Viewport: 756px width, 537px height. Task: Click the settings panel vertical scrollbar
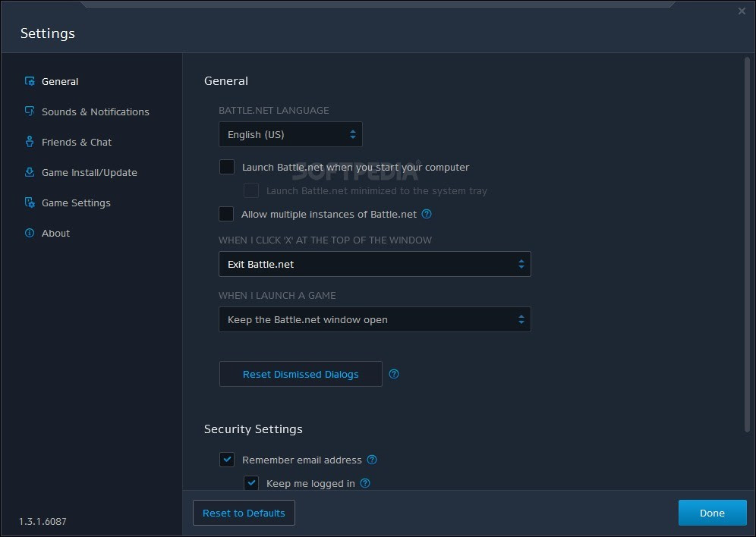click(747, 244)
